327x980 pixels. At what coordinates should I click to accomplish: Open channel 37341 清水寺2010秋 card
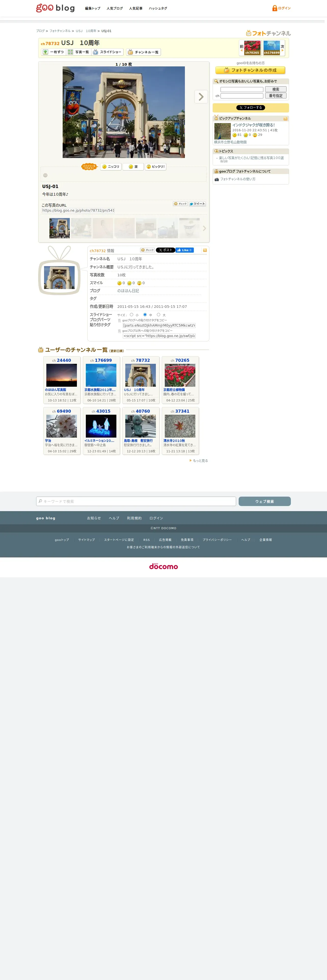click(x=180, y=431)
